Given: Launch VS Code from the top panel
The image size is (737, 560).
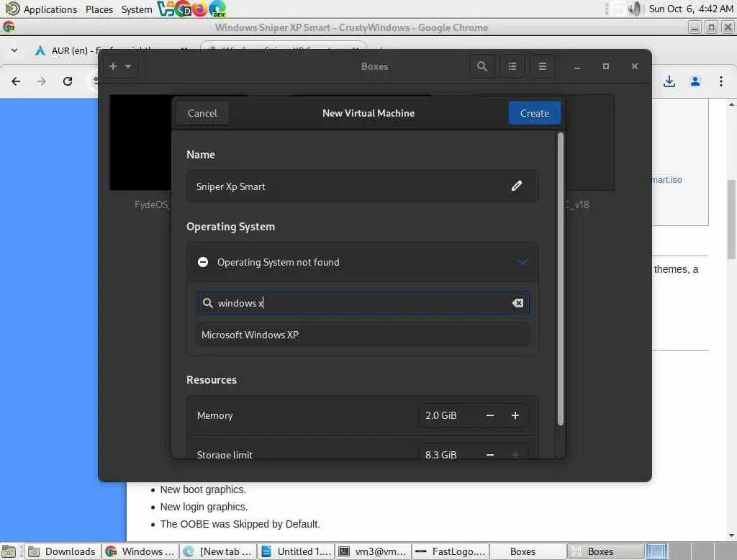Looking at the screenshot, I should pos(166,9).
